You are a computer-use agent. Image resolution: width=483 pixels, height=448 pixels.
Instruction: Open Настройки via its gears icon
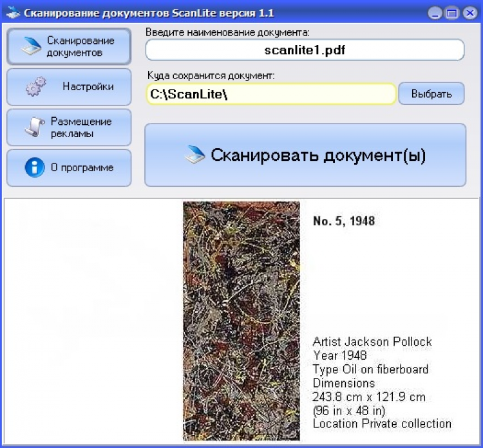[35, 87]
